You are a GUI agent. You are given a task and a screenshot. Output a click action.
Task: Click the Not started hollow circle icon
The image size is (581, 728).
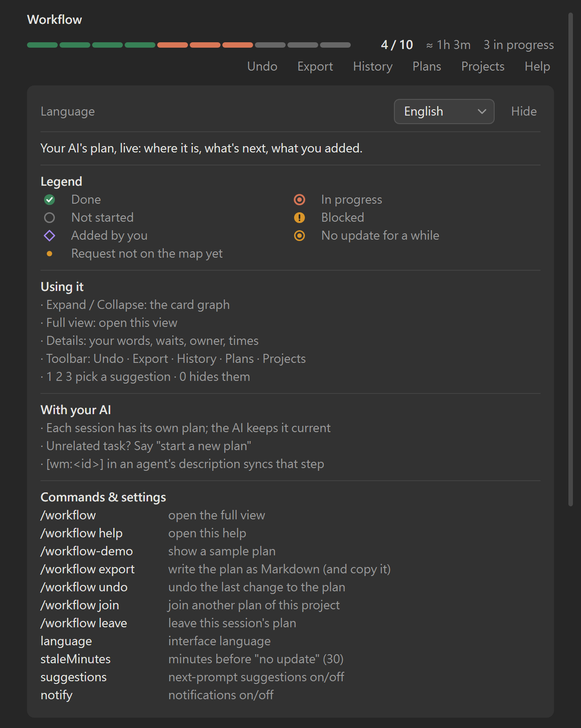point(49,218)
